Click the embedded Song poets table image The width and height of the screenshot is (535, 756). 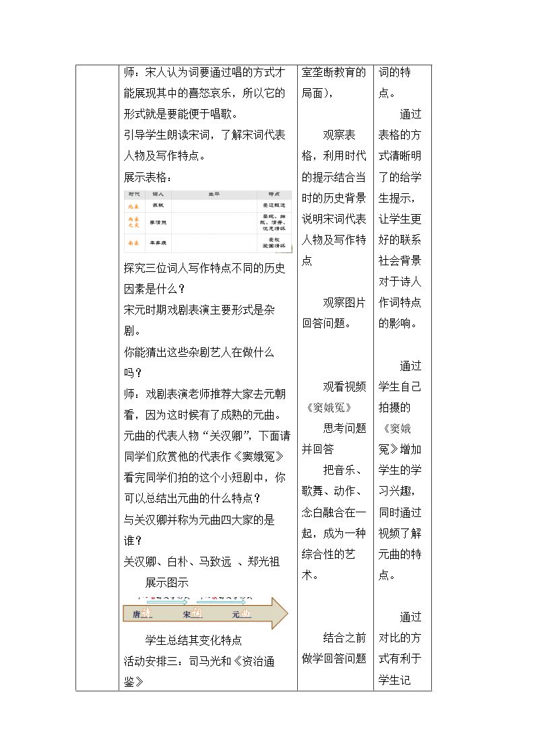(208, 221)
